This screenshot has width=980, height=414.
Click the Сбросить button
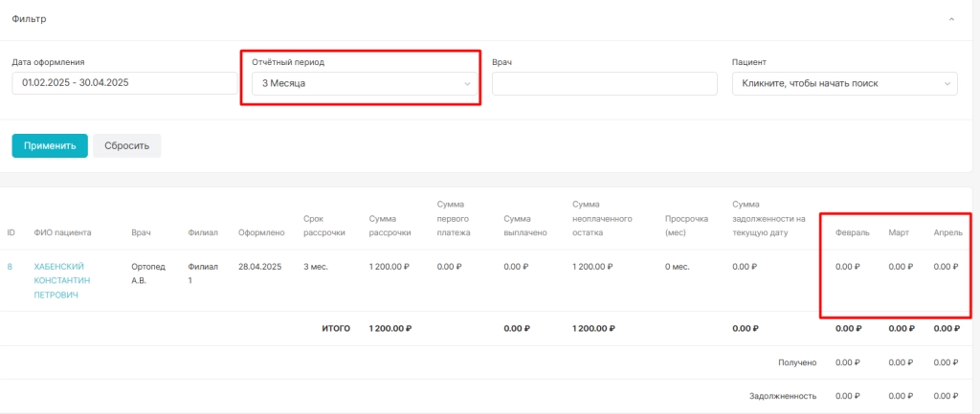tap(127, 145)
